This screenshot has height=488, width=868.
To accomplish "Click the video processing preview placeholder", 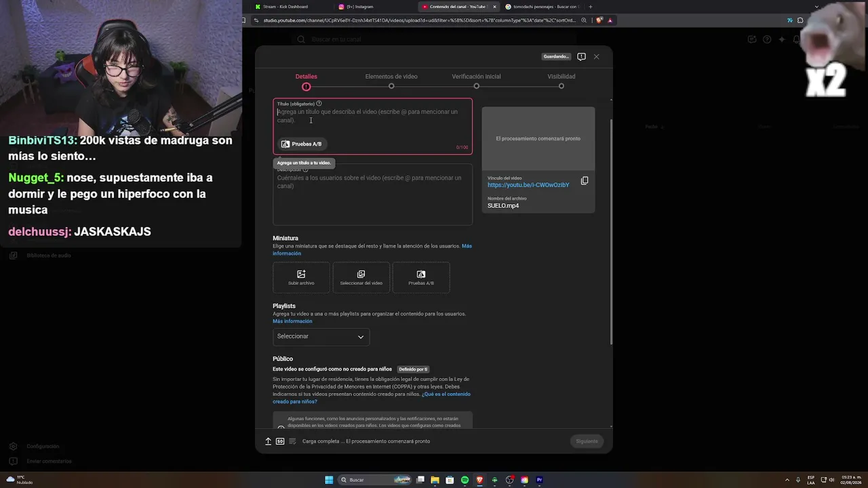I will pos(538,138).
